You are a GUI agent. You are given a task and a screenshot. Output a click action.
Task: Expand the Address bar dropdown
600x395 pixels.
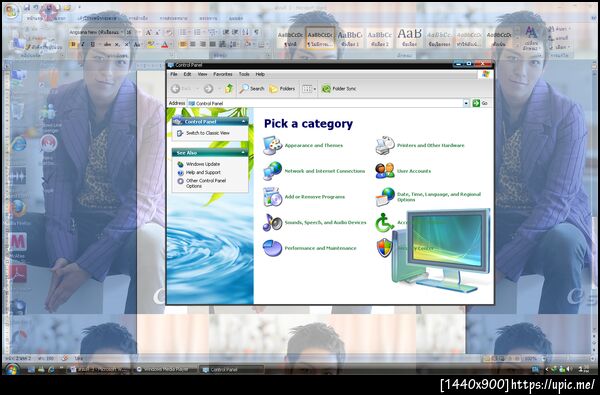466,103
